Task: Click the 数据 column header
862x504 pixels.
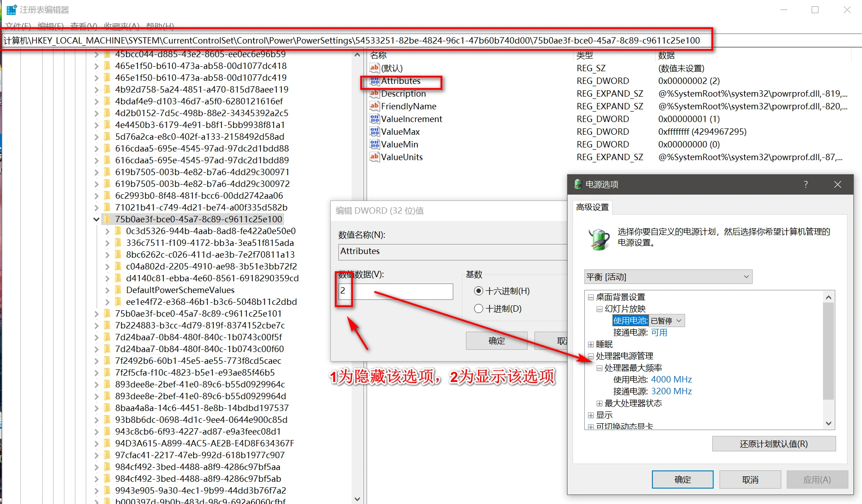Action: click(x=666, y=55)
